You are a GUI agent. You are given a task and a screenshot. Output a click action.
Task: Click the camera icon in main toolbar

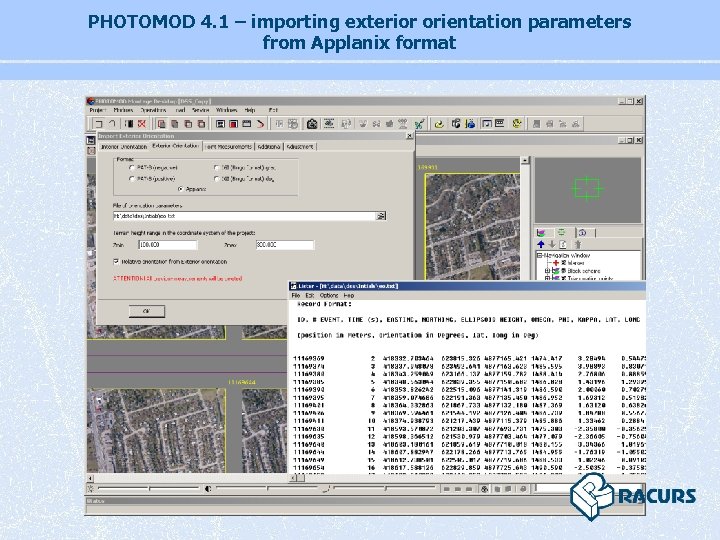coord(312,124)
